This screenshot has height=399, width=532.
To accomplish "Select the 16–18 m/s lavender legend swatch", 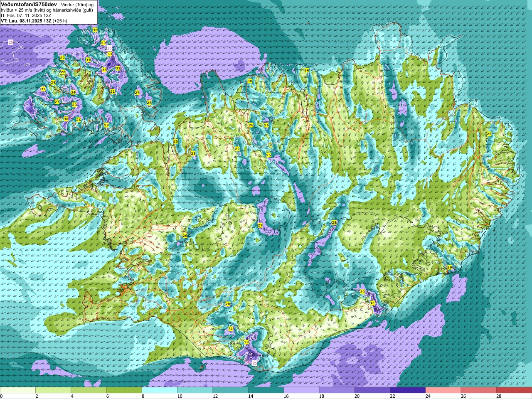I will 301,390.
